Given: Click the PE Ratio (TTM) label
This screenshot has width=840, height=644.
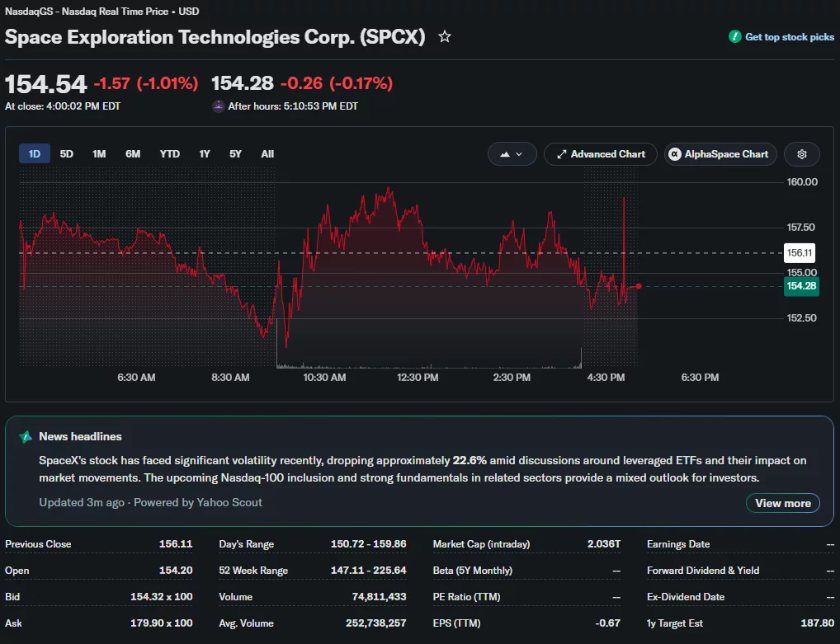Looking at the screenshot, I should pos(466,596).
